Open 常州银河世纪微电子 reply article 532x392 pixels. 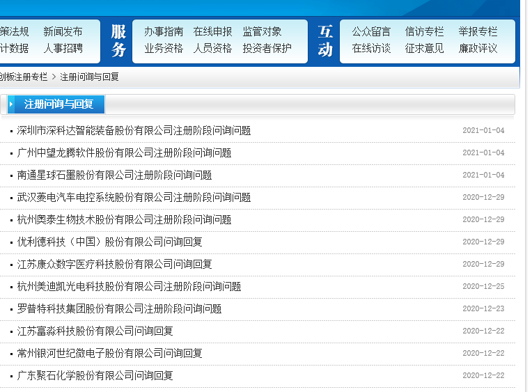109,353
